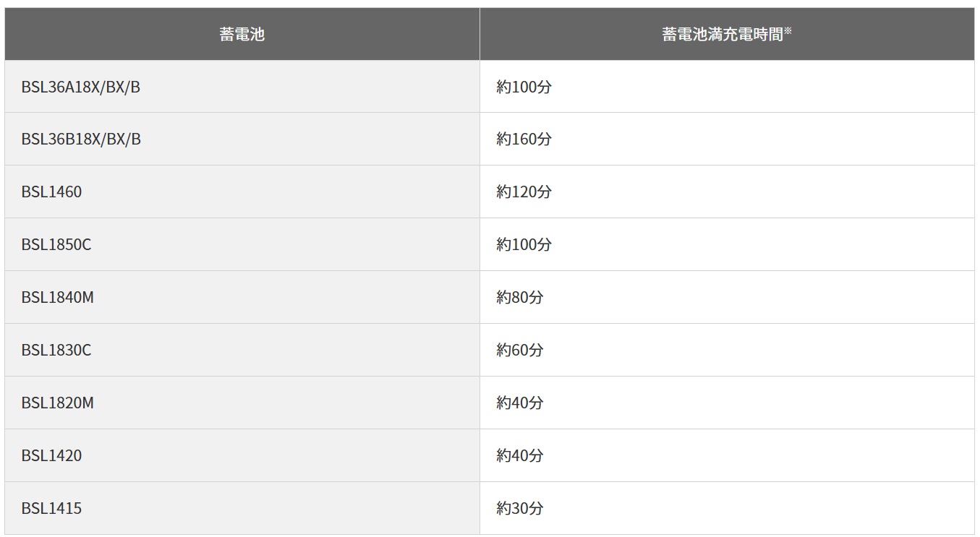The height and width of the screenshot is (537, 980).
Task: Click charge time for BSL36A18X/BX/B
Action: click(524, 87)
